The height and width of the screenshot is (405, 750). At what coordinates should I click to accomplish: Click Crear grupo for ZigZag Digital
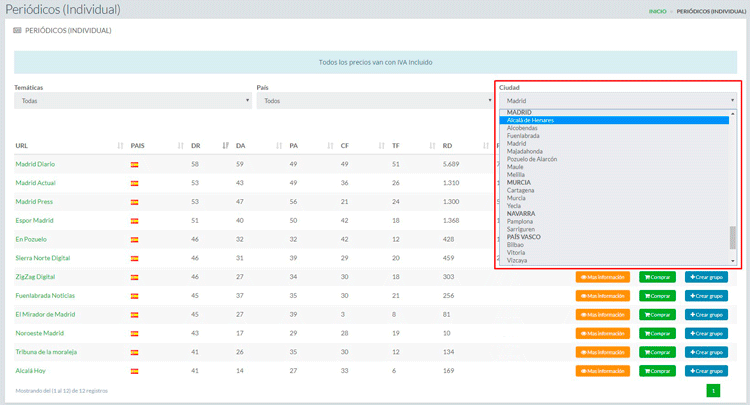pyautogui.click(x=706, y=277)
